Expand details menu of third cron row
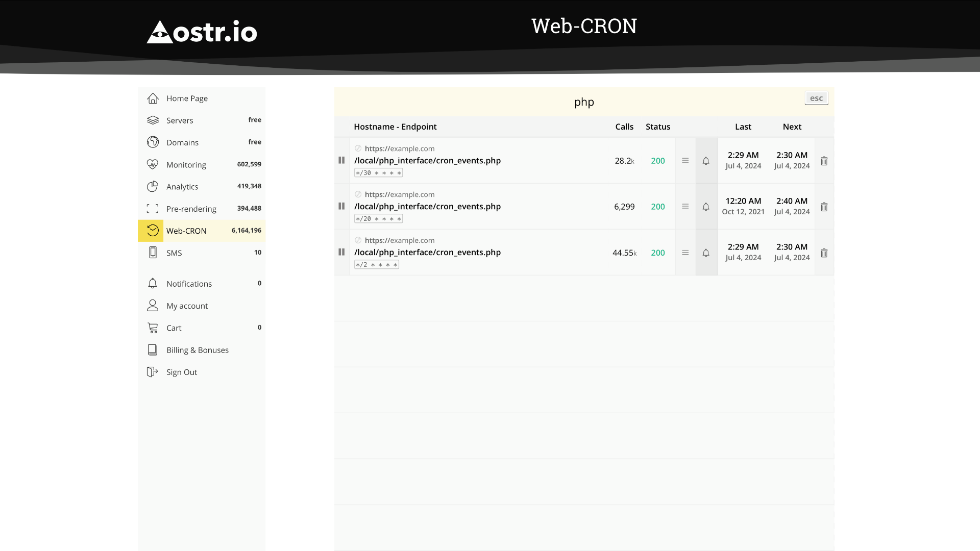This screenshot has width=980, height=551. [x=685, y=253]
